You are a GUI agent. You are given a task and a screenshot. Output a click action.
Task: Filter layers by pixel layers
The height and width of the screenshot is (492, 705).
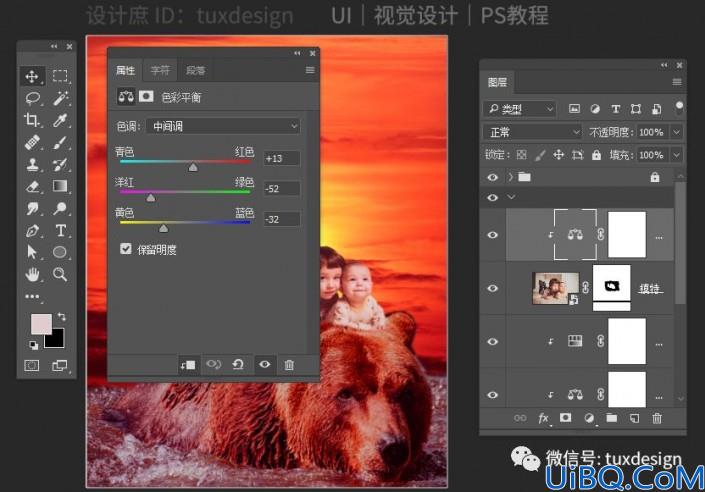click(574, 108)
